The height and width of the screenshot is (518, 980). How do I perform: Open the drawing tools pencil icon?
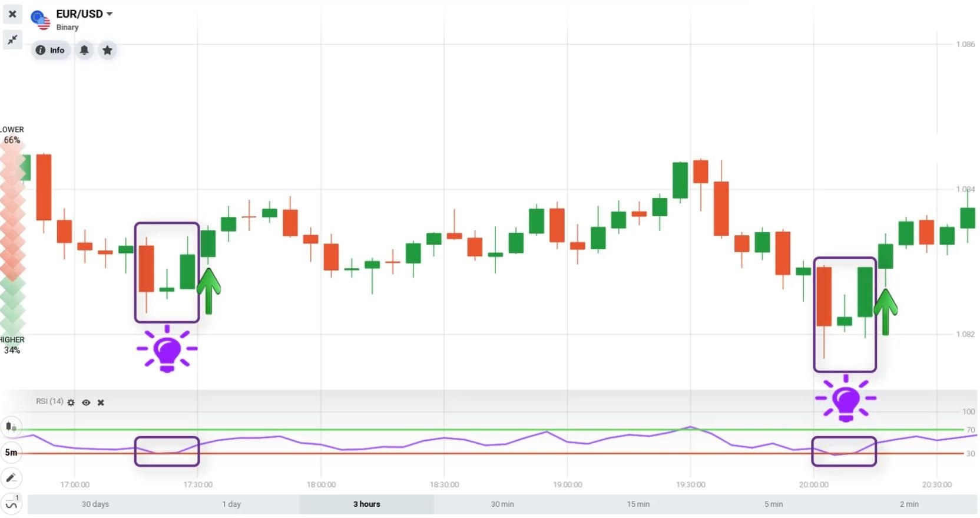click(x=11, y=478)
